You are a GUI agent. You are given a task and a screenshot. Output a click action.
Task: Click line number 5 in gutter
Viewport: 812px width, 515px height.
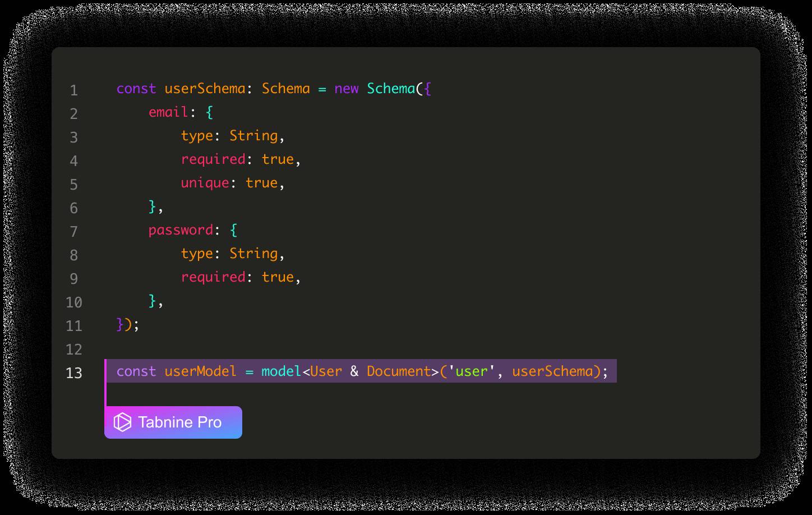(74, 185)
